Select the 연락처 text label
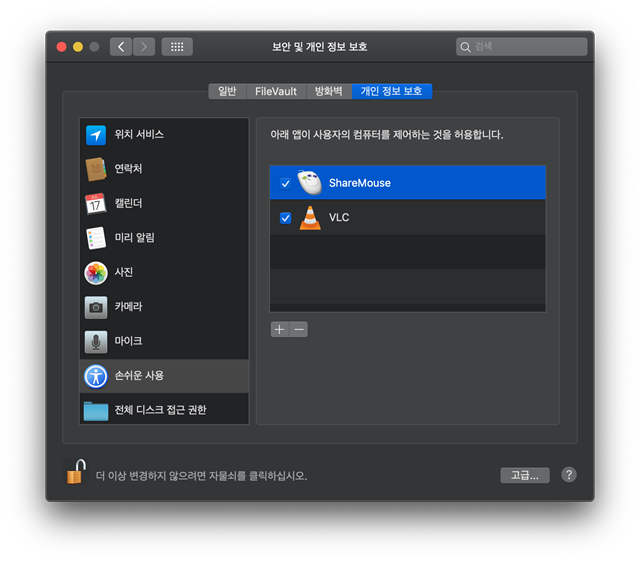This screenshot has height=562, width=640. click(128, 169)
